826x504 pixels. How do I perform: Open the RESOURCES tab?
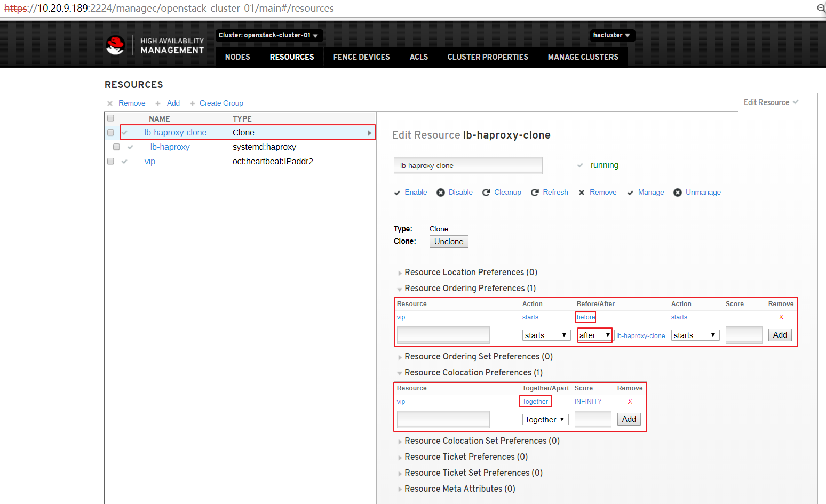pos(292,57)
